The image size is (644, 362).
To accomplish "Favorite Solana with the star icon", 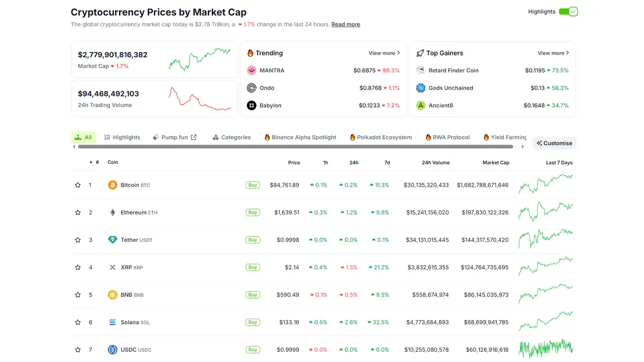I will point(78,322).
